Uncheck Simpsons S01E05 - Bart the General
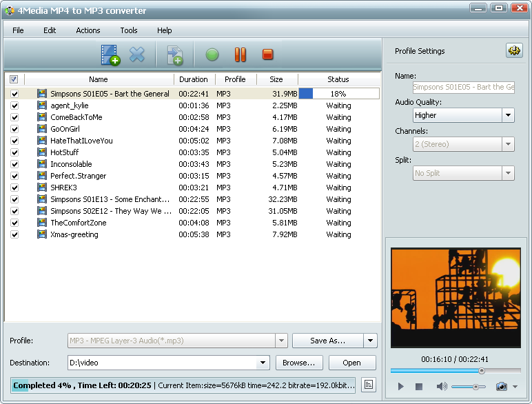The image size is (532, 404). pos(14,94)
